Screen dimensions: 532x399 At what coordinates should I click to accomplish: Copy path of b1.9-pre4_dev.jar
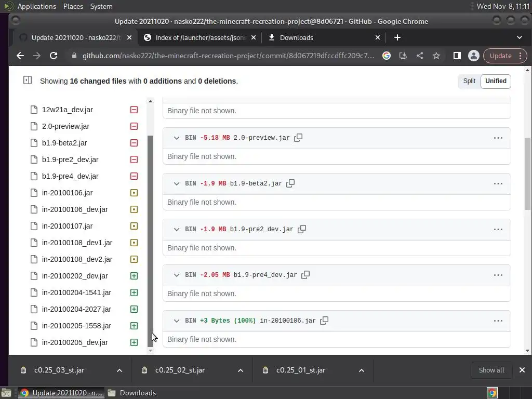click(305, 275)
